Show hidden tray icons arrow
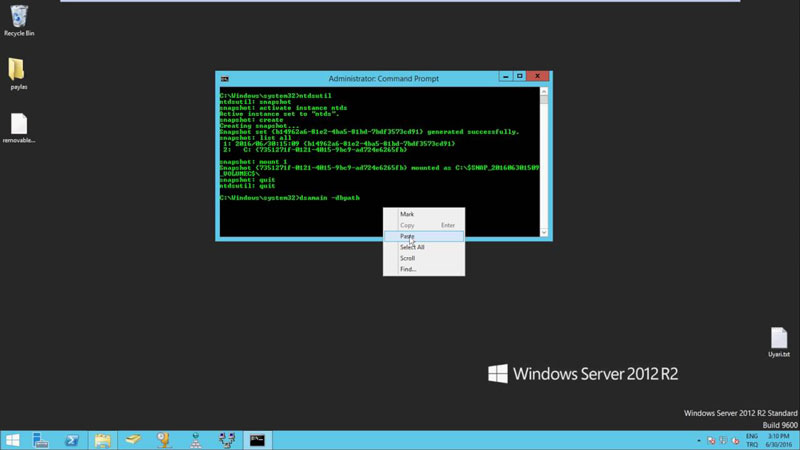This screenshot has height=450, width=800. (698, 441)
